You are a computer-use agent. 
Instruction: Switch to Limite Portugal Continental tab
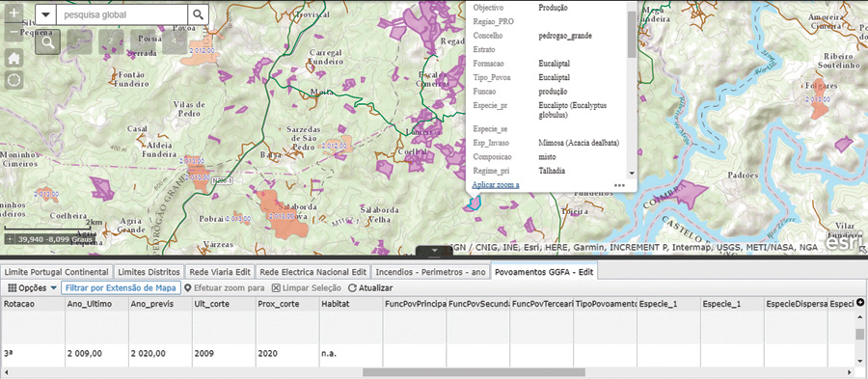pyautogui.click(x=56, y=272)
